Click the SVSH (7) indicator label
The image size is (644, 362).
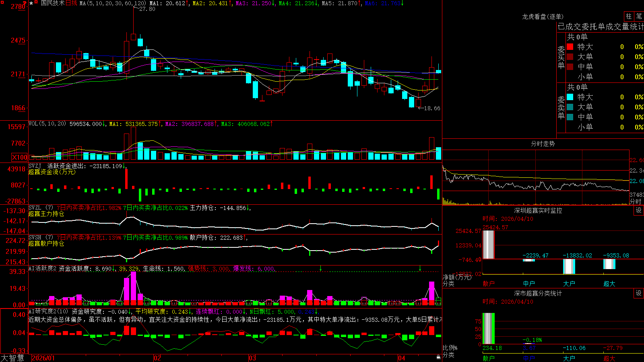pos(41,238)
